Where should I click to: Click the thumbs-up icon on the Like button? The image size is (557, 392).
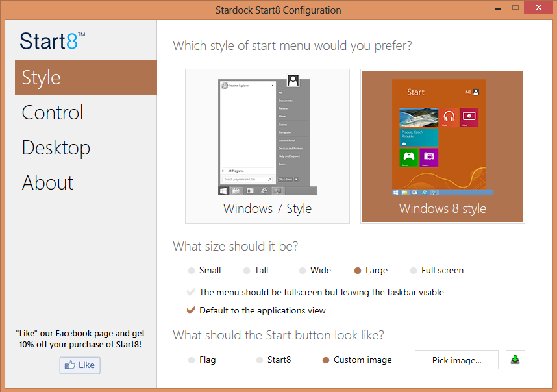point(70,365)
